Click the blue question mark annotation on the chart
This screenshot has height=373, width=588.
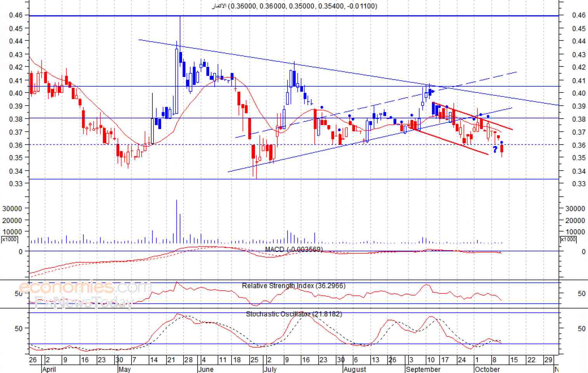point(495,150)
